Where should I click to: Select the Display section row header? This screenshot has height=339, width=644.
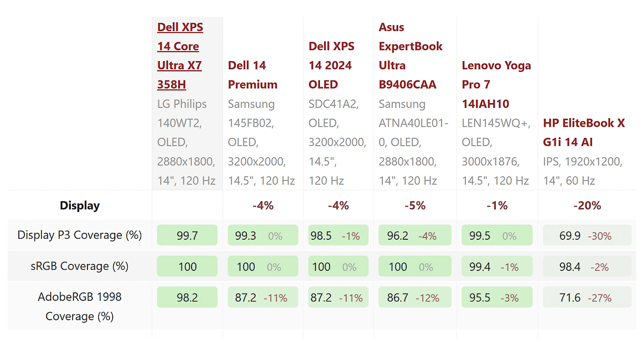tap(79, 205)
